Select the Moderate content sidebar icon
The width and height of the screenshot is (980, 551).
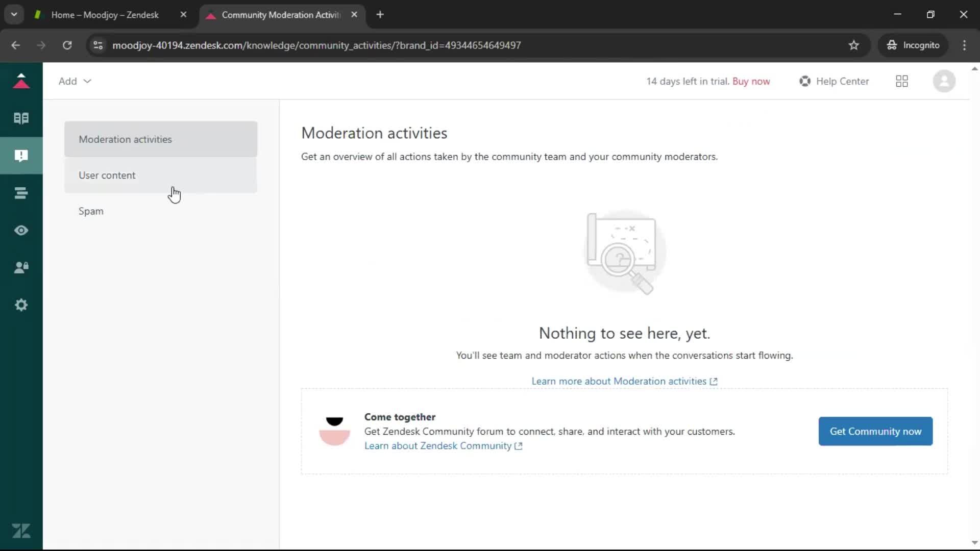[x=21, y=156]
